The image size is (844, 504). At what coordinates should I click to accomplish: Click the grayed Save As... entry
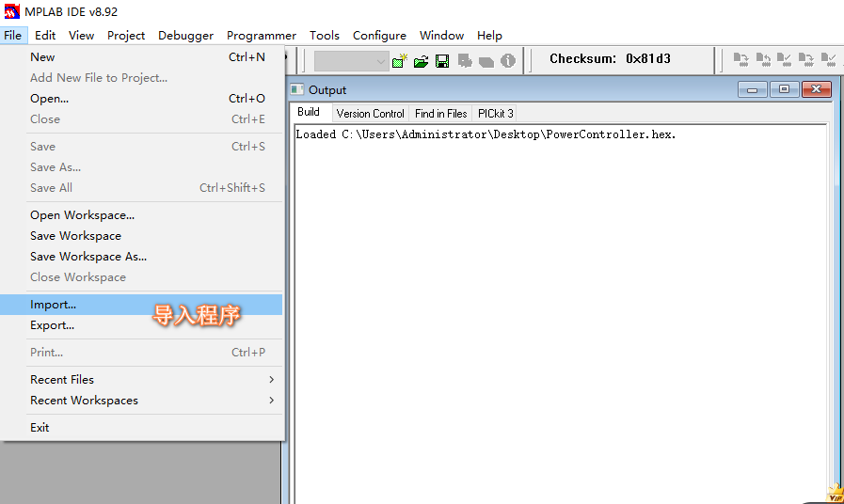pyautogui.click(x=142, y=167)
